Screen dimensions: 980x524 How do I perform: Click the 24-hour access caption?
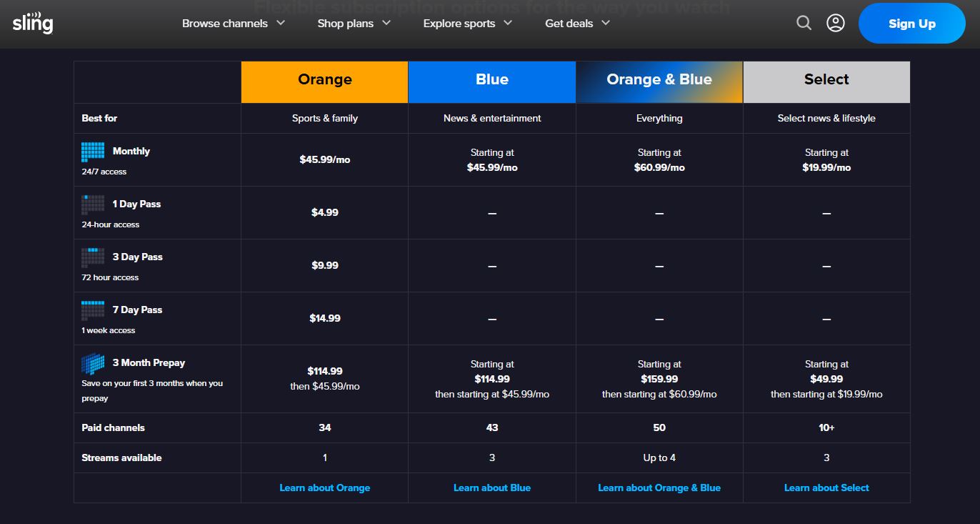(111, 224)
